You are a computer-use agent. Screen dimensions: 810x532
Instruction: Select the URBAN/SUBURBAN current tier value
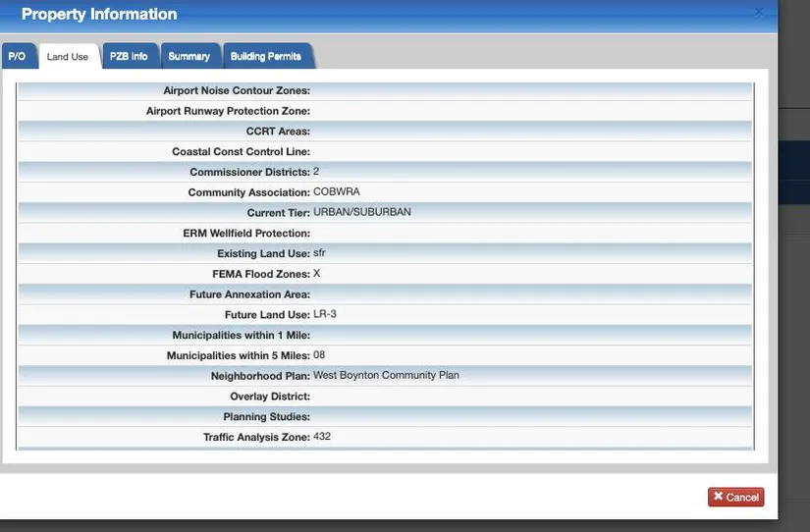pos(361,212)
